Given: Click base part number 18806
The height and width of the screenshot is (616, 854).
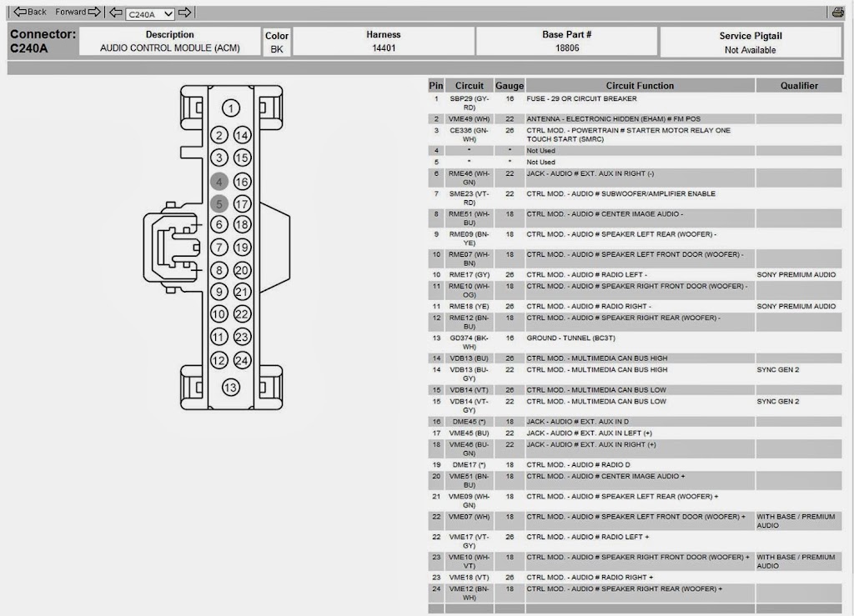Looking at the screenshot, I should [567, 48].
